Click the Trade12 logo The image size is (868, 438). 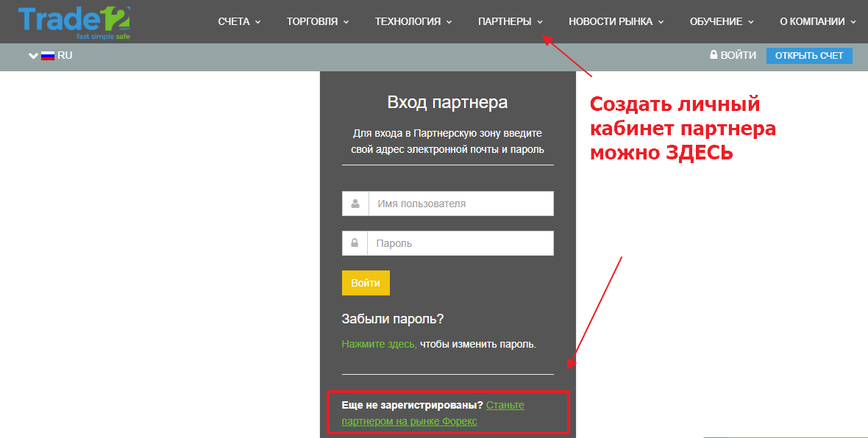tap(74, 23)
